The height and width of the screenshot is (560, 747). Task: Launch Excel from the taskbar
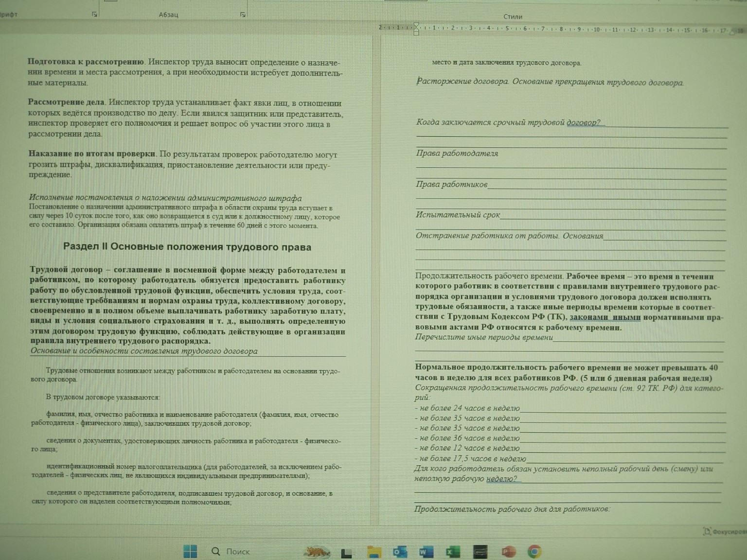(453, 552)
